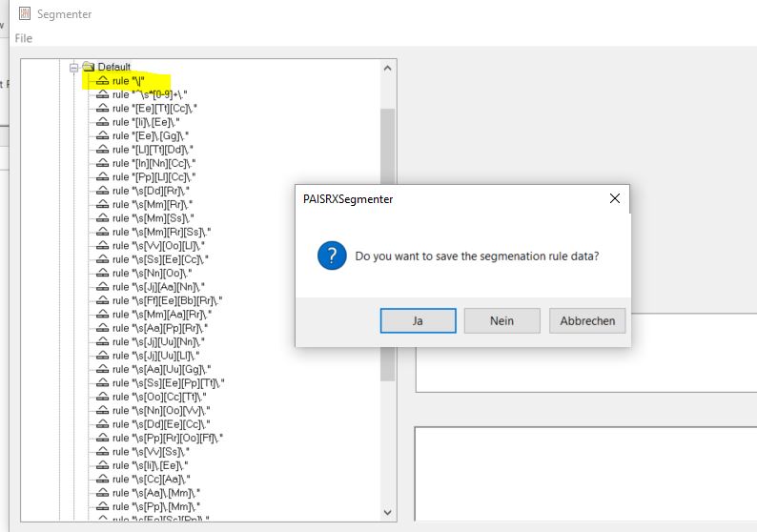
Task: Click icon of rule "\s[Ss][Ee][Pp][Tt]\."
Action: pyautogui.click(x=103, y=382)
